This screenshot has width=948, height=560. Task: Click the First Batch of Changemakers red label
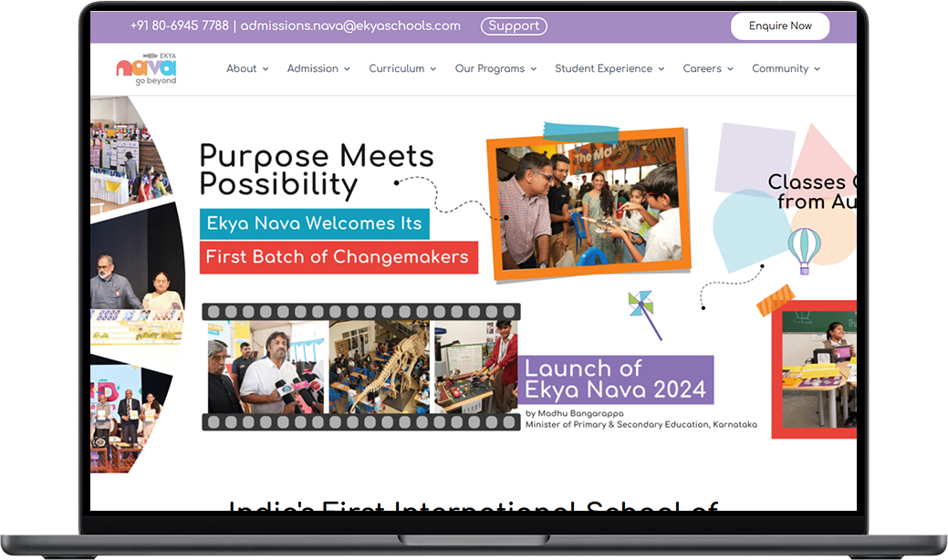pos(339,257)
